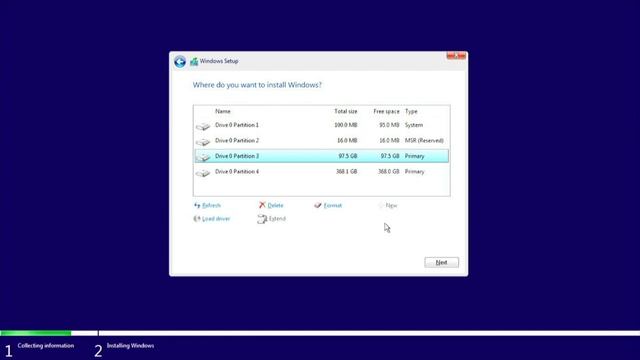The width and height of the screenshot is (640, 360).
Task: Click the Collecting information step label
Action: pos(46,346)
